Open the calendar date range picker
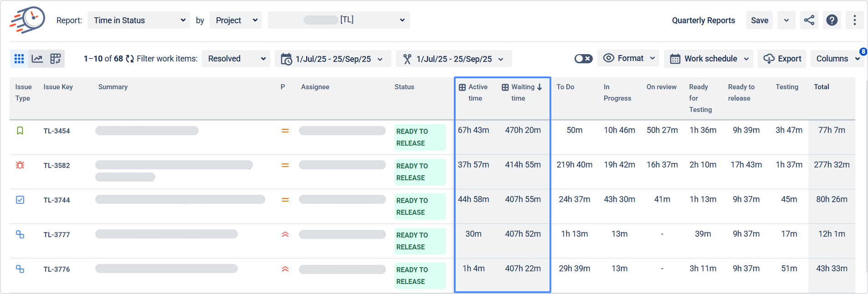The image size is (868, 294). point(333,59)
